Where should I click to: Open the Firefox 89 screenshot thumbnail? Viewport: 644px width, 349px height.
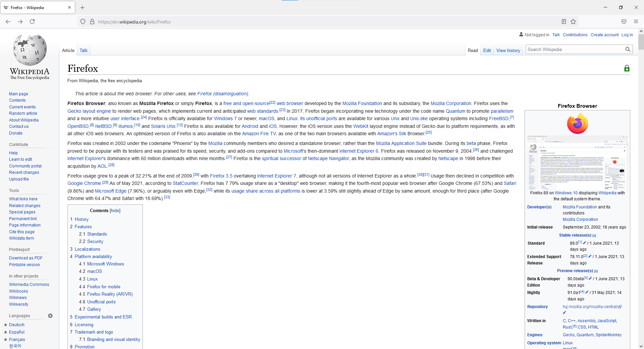(x=577, y=163)
